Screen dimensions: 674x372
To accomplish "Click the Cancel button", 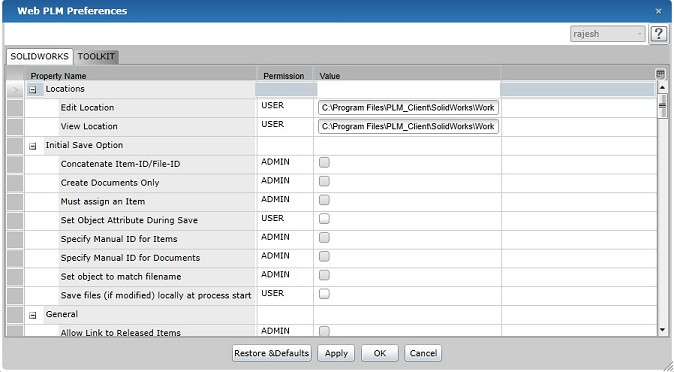I will tap(423, 353).
